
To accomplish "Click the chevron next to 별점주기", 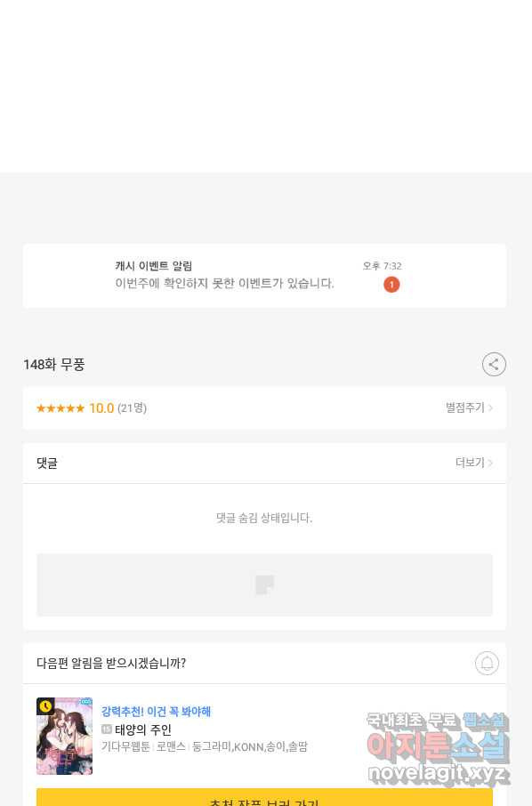I will click(490, 407).
